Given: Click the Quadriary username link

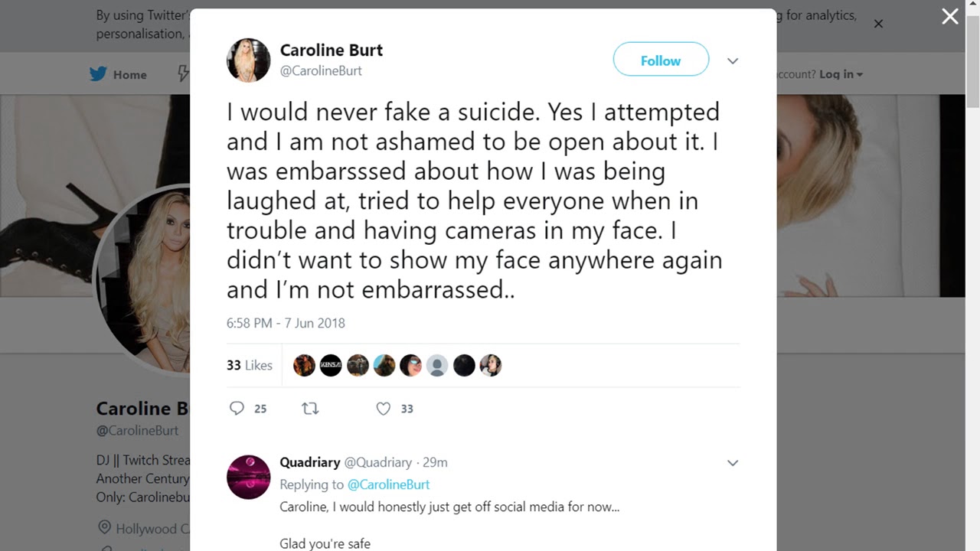Looking at the screenshot, I should [x=309, y=462].
